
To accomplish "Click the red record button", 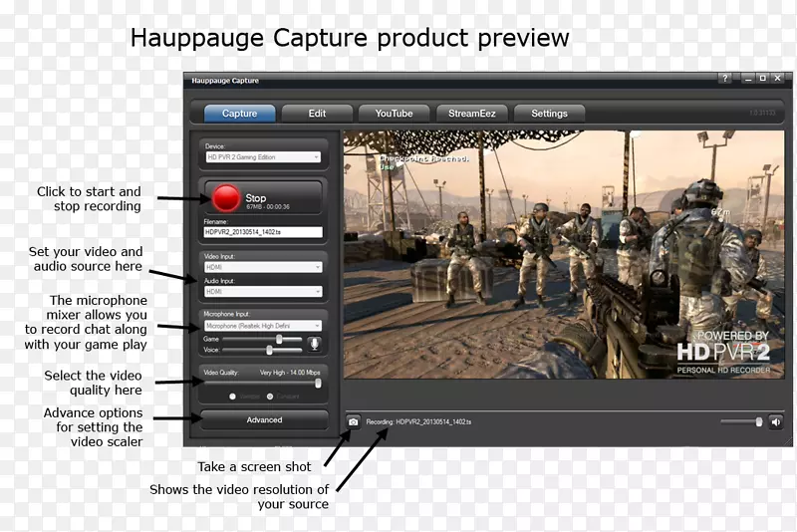I will (x=226, y=198).
